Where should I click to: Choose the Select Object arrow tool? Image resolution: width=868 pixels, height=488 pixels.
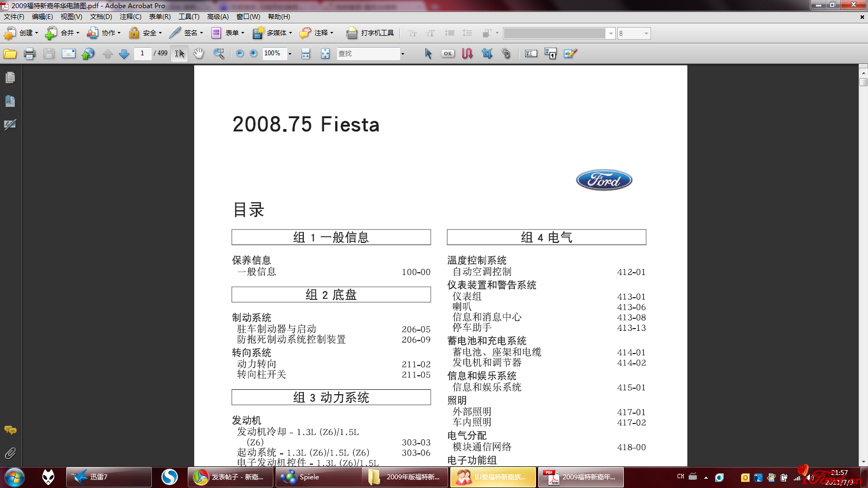(428, 54)
